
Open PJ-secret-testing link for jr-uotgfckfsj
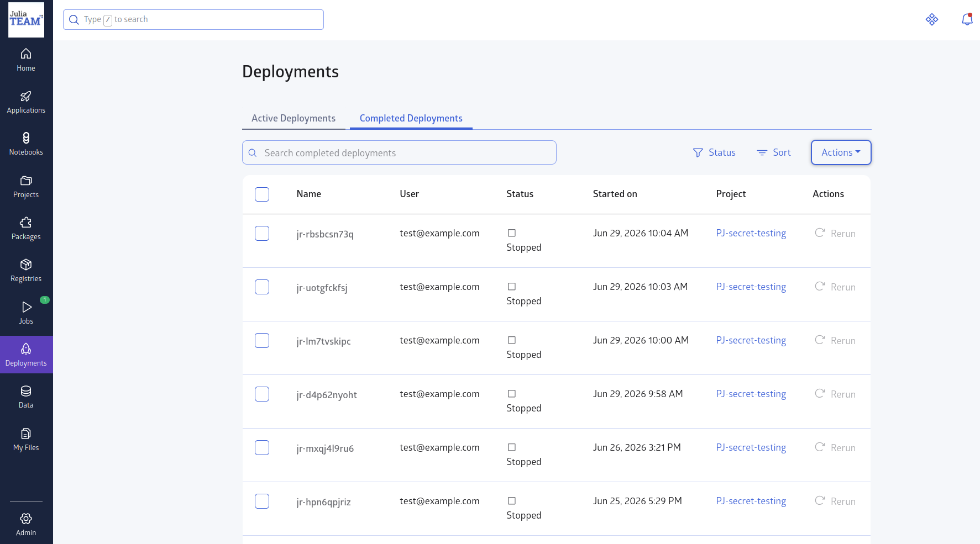click(x=751, y=287)
